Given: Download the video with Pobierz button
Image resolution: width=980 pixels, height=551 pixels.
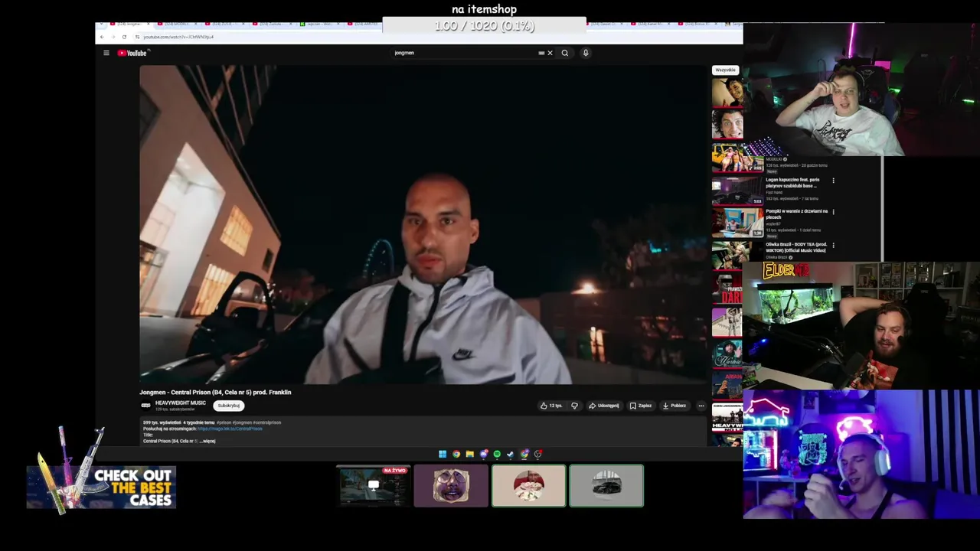Looking at the screenshot, I should (x=675, y=406).
